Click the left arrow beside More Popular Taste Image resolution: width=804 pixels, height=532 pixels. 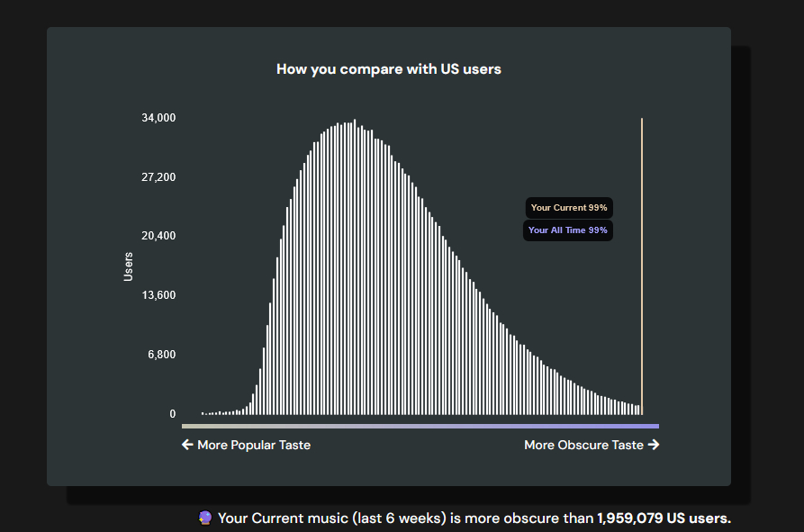(187, 445)
